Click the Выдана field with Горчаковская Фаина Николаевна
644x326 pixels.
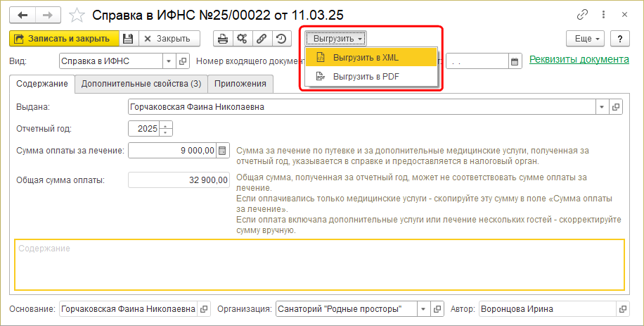pyautogui.click(x=362, y=107)
